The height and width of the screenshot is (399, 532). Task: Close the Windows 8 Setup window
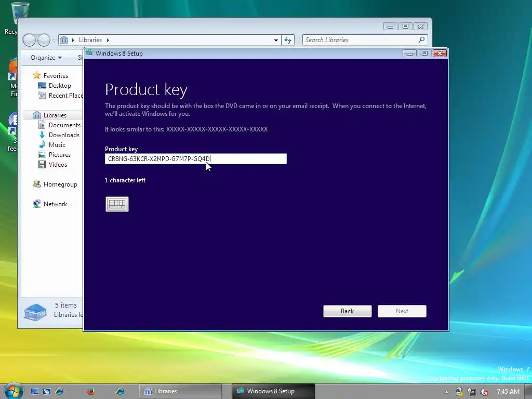[440, 54]
